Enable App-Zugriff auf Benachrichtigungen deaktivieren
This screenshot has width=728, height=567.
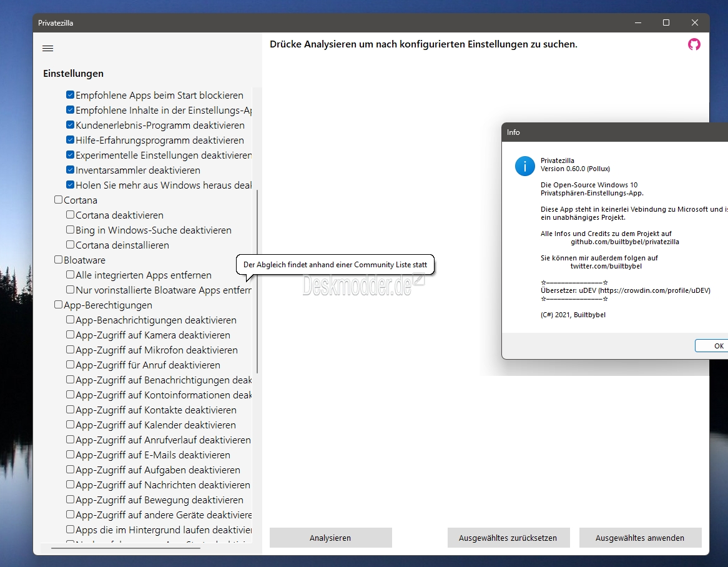pos(70,380)
